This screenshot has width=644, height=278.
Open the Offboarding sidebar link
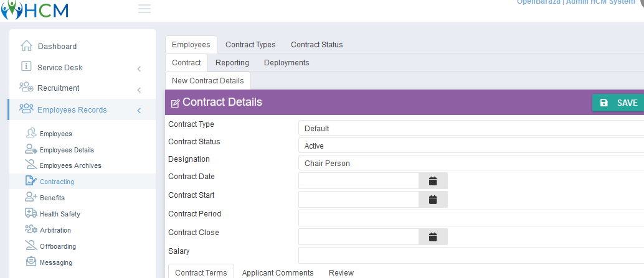click(58, 246)
